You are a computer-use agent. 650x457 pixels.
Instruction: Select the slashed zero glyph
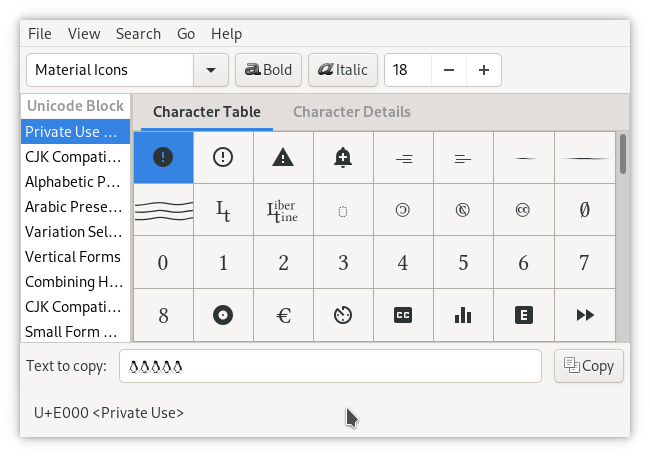click(x=585, y=210)
